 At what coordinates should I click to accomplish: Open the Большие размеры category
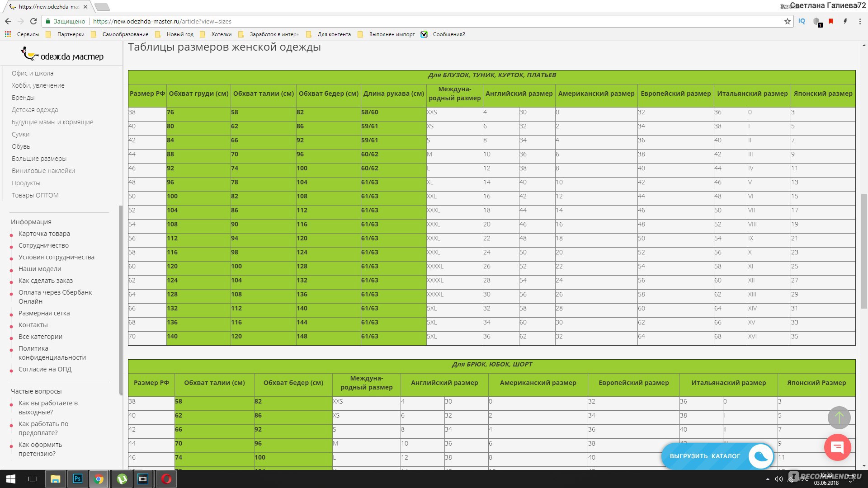coord(39,159)
